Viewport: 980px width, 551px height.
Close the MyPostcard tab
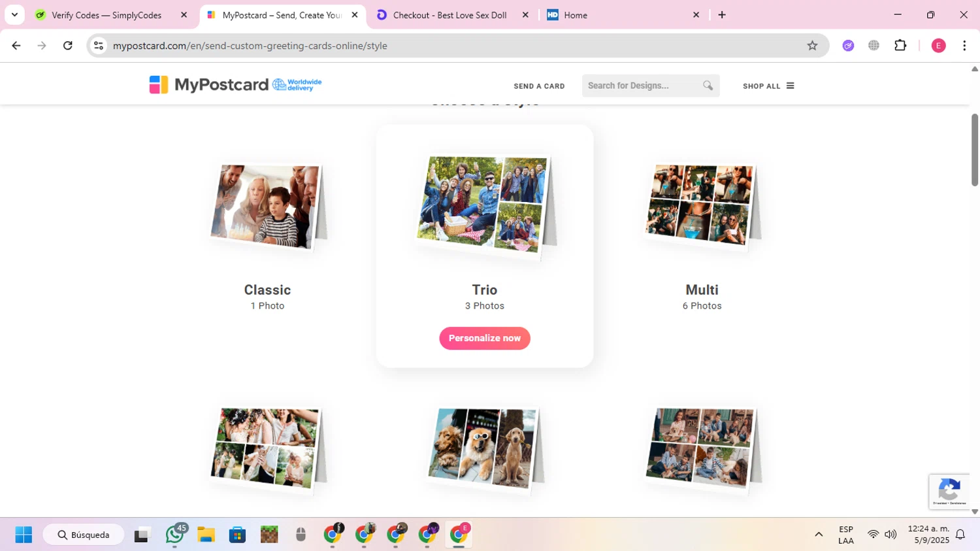coord(355,15)
